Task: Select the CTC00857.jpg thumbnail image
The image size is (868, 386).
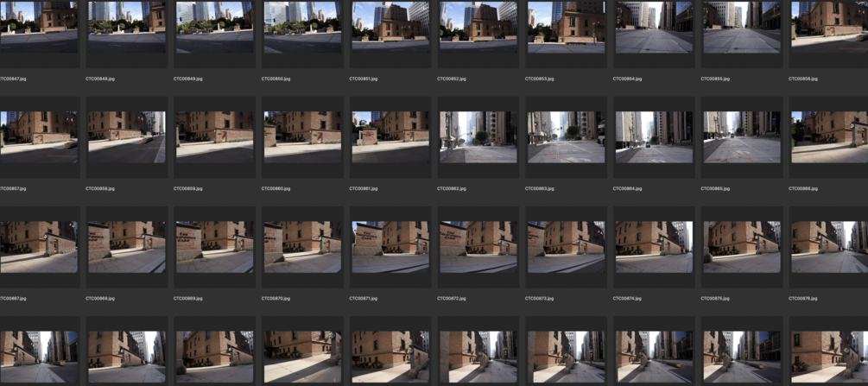Action: click(x=39, y=136)
